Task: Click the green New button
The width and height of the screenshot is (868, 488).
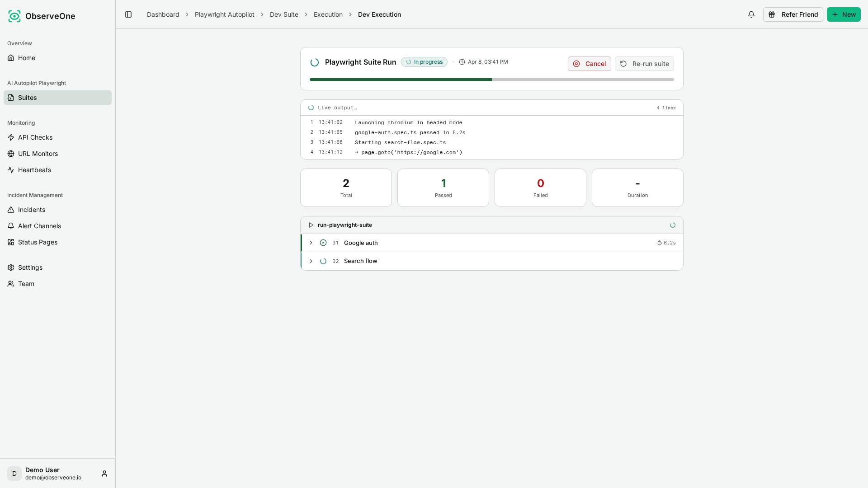Action: [844, 14]
